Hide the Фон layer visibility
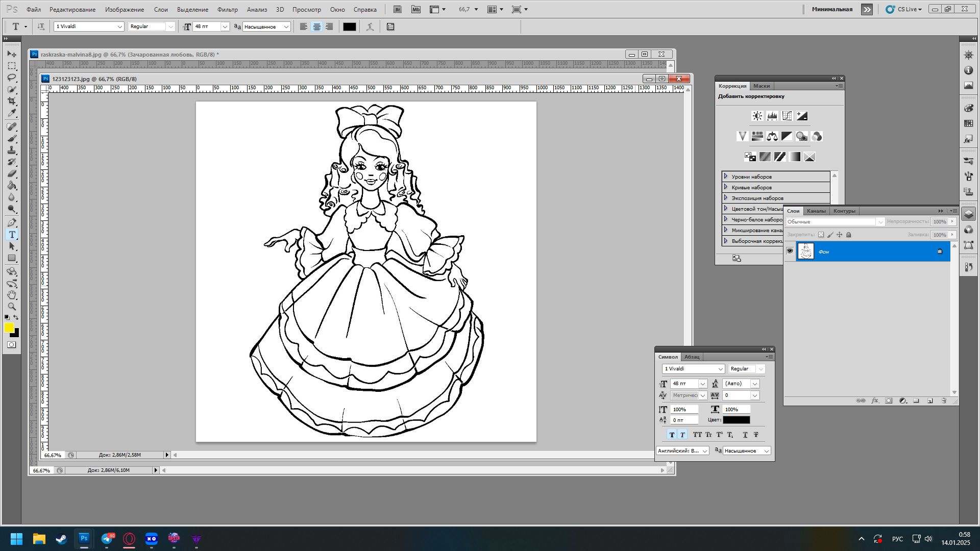This screenshot has height=551, width=980. [790, 251]
